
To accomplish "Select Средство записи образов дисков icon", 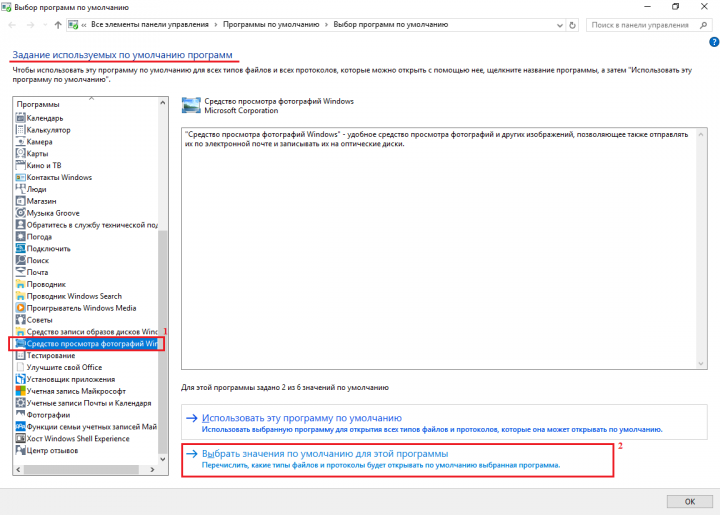I will [20, 331].
